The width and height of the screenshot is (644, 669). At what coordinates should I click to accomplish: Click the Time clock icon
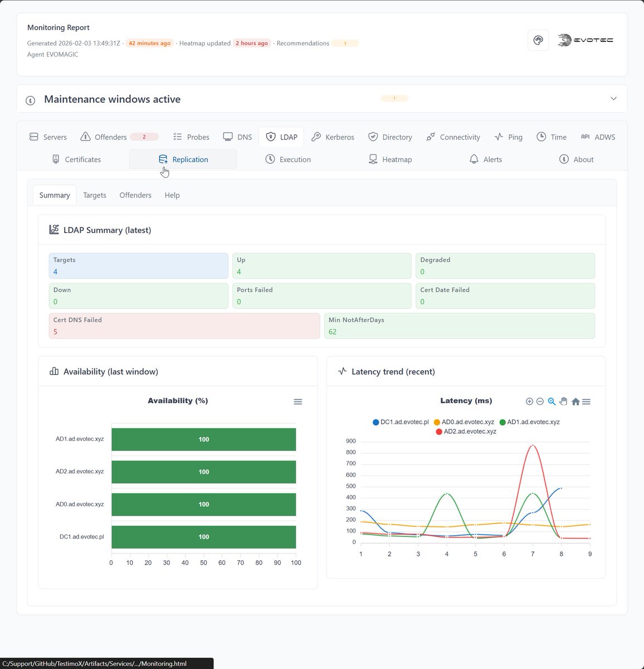pos(541,137)
